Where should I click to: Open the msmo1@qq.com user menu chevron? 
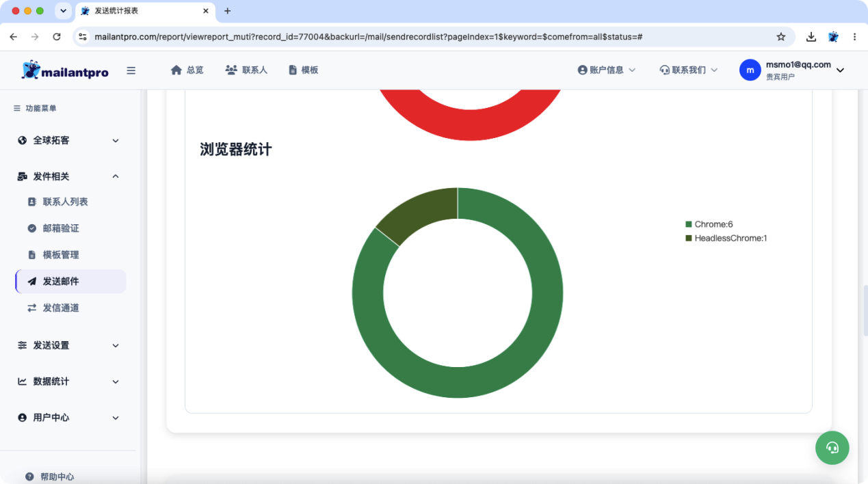point(841,70)
